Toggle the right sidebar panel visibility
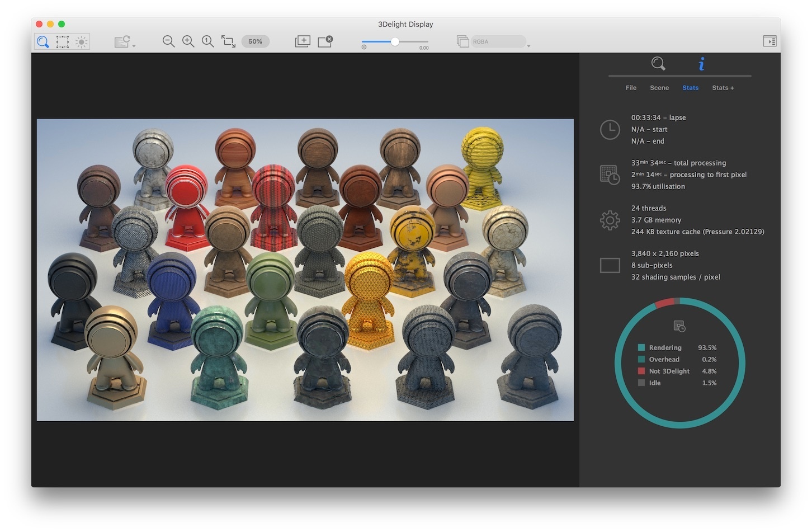The height and width of the screenshot is (532, 812). [x=769, y=41]
